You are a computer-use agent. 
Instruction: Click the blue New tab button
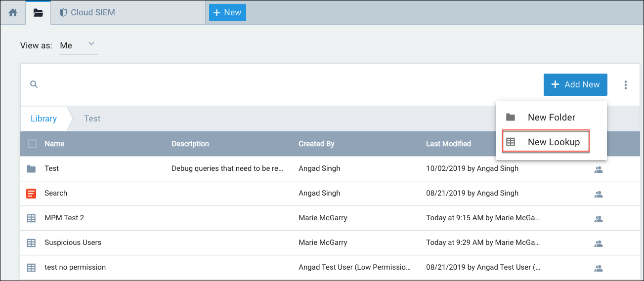click(x=227, y=12)
